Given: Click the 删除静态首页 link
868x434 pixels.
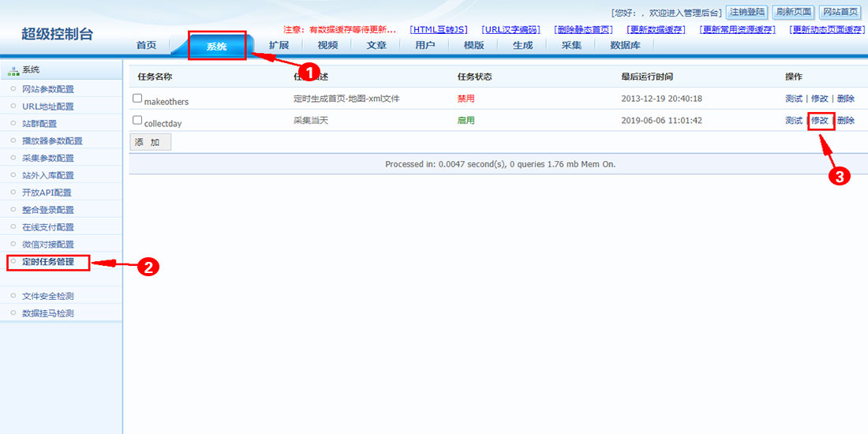Looking at the screenshot, I should coord(582,30).
